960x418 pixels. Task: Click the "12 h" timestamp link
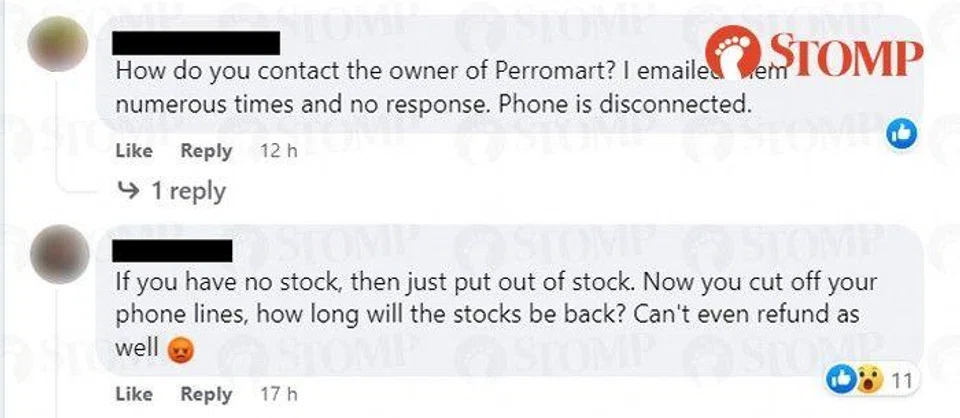click(x=273, y=151)
